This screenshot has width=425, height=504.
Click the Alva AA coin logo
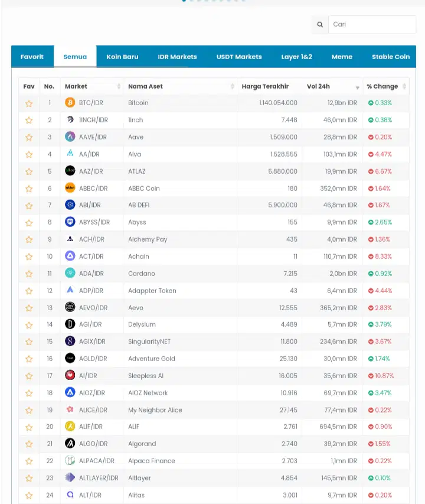(x=70, y=153)
